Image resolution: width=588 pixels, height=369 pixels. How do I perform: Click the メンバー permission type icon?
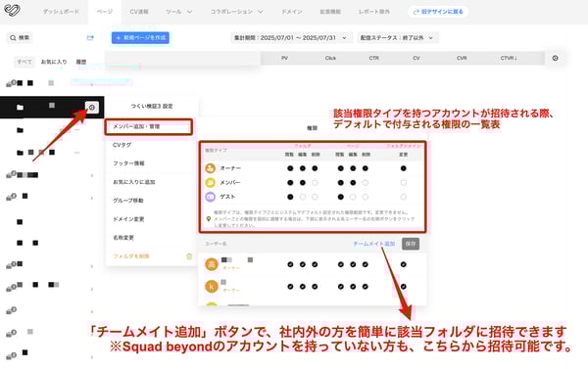211,182
